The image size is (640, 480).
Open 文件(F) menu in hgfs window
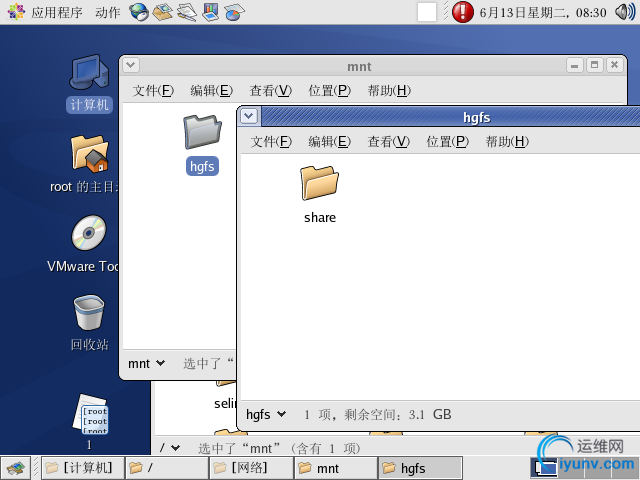271,142
